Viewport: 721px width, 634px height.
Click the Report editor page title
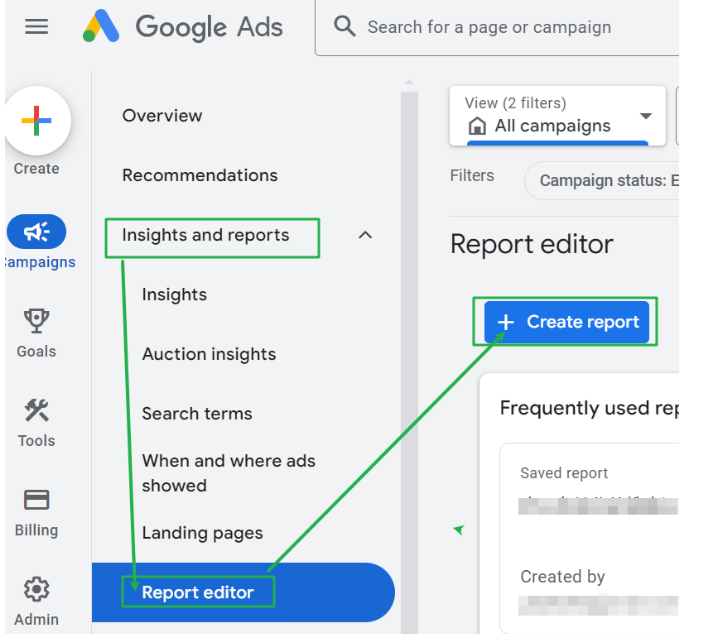(x=532, y=244)
